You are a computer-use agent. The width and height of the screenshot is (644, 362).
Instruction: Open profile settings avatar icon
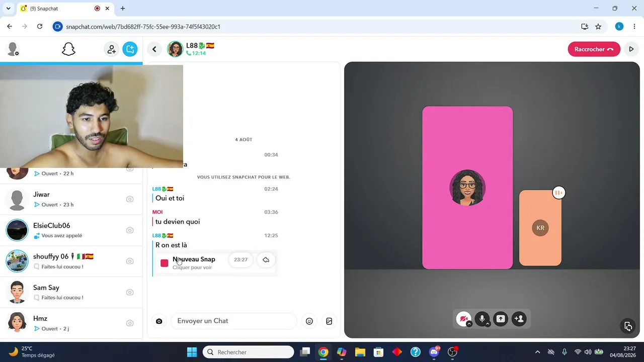point(13,49)
